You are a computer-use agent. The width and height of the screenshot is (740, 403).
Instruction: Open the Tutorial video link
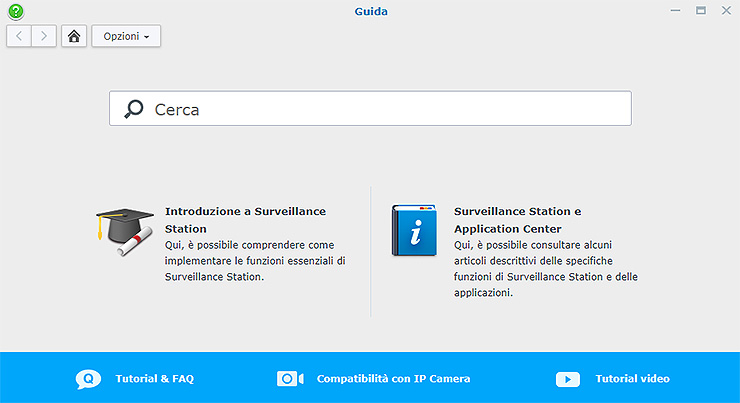632,379
